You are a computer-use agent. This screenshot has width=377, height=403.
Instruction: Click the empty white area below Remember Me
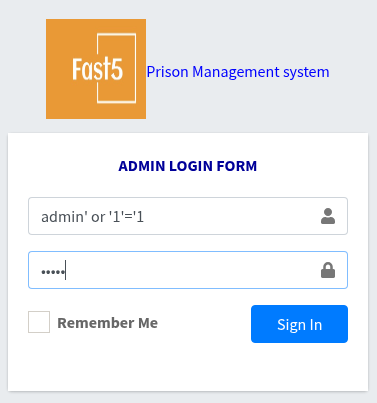tap(188, 367)
